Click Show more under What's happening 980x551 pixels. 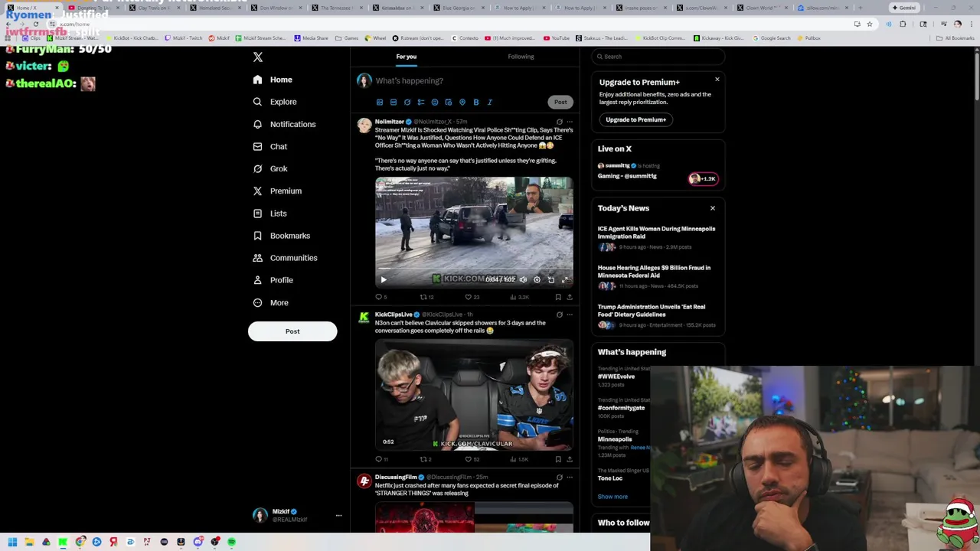pyautogui.click(x=612, y=497)
